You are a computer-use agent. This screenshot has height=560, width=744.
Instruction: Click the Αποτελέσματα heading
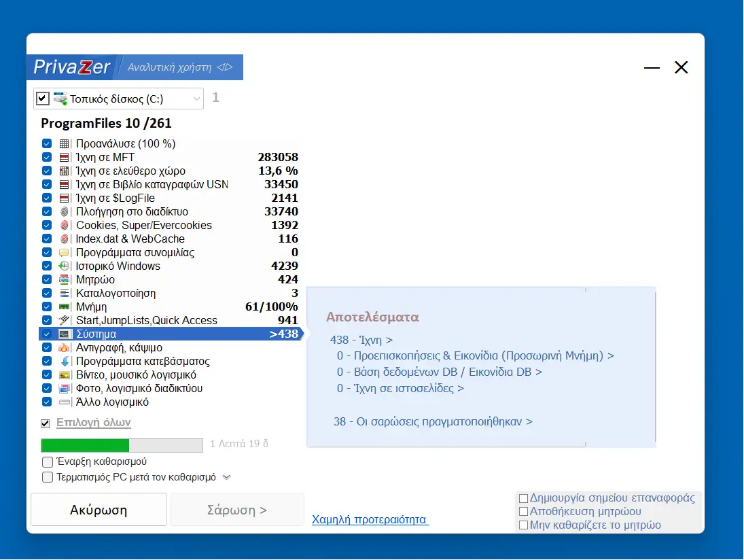click(x=372, y=317)
